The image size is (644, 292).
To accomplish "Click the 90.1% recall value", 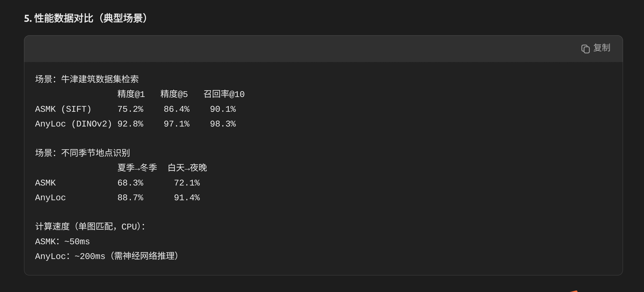I will [x=223, y=109].
